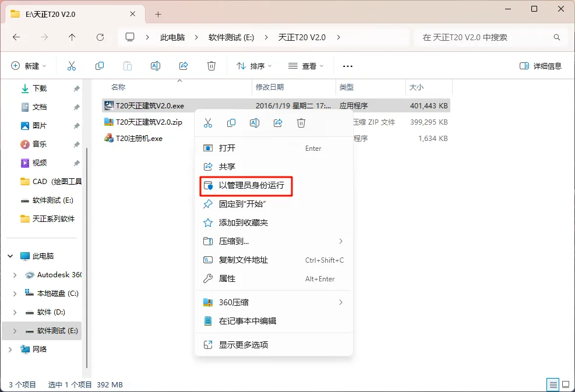This screenshot has height=392, width=575.
Task: Select the file T20天正建筑V2.0.zip
Action: 149,122
